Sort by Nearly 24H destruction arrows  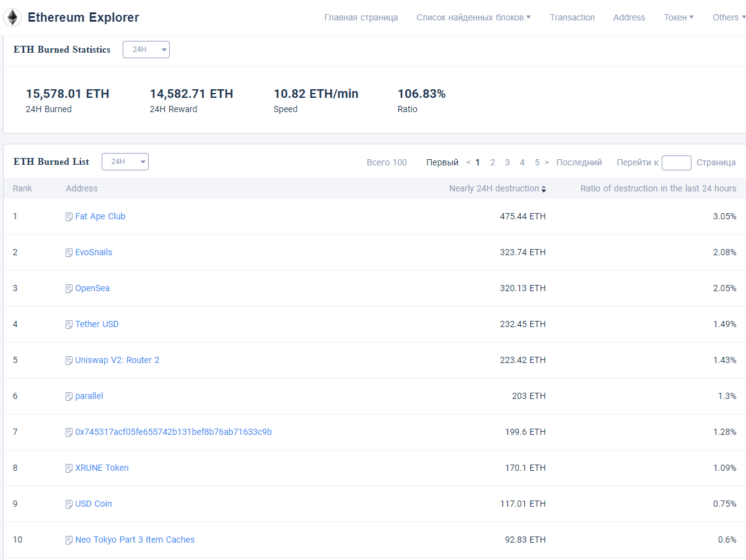tap(543, 189)
